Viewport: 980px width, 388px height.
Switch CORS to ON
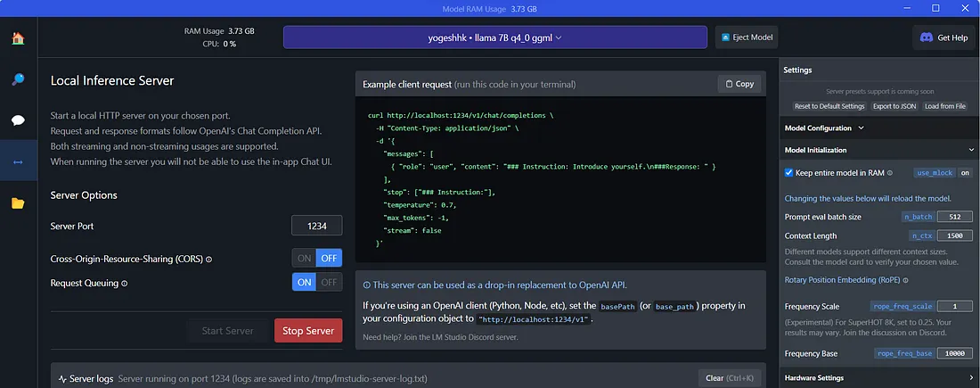pos(305,258)
